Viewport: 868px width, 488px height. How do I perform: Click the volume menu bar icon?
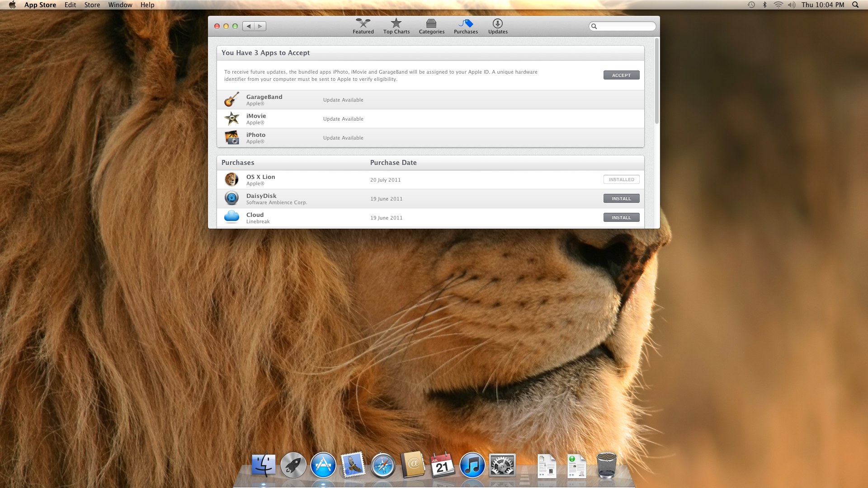791,5
